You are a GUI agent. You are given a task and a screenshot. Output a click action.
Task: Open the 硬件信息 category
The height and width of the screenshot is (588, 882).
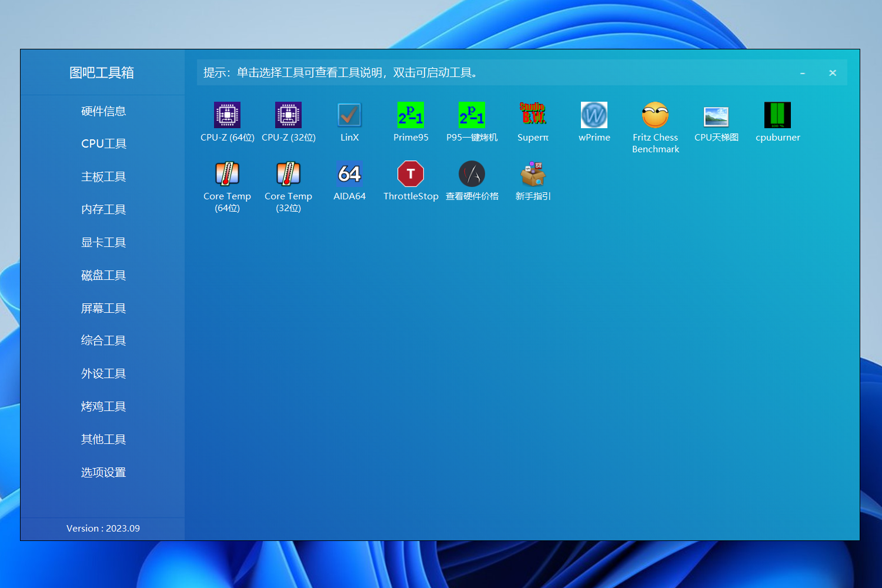coord(103,111)
